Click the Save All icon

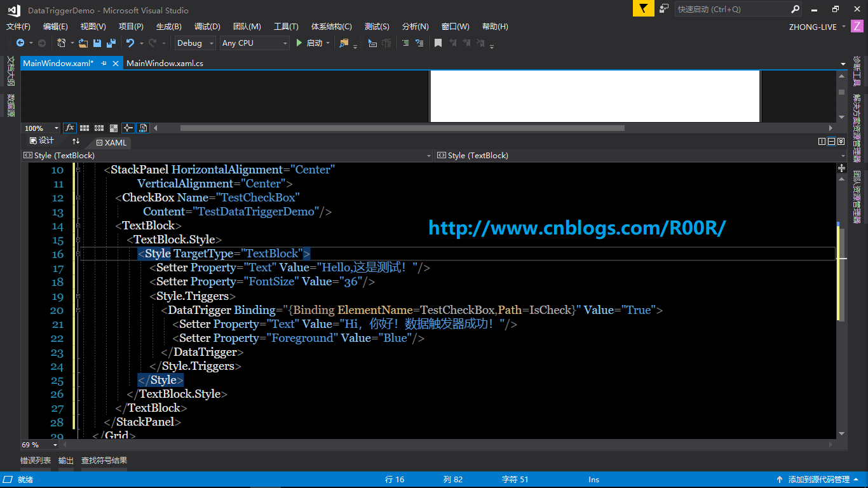111,43
